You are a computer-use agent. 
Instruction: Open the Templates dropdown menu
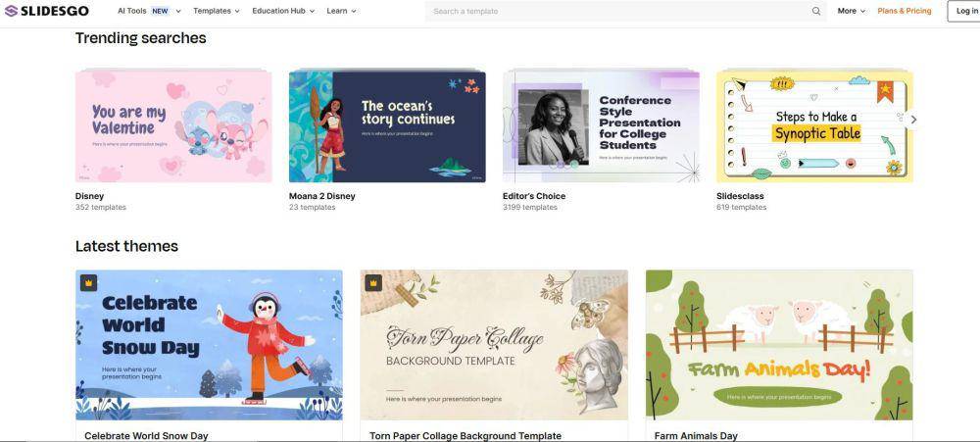tap(217, 11)
